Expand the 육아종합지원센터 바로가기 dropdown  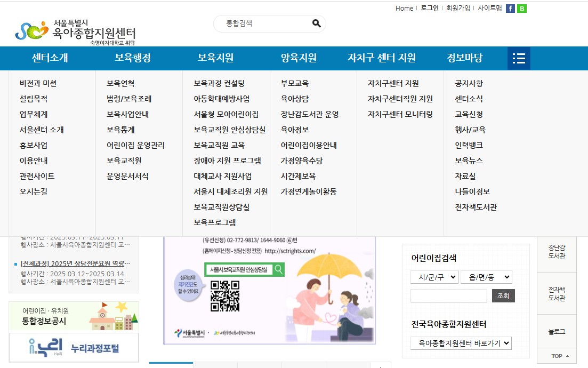point(461,343)
